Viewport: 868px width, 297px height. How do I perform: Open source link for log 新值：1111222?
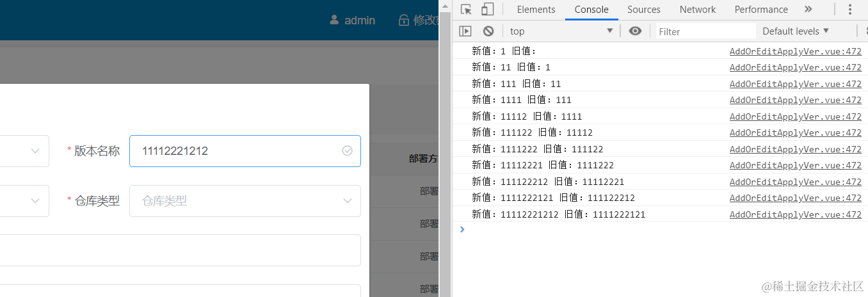click(x=796, y=149)
